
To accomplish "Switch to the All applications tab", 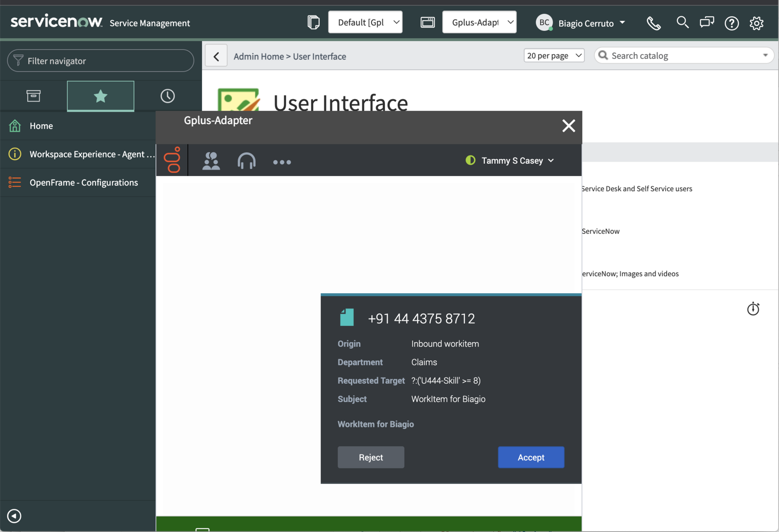I will [33, 96].
